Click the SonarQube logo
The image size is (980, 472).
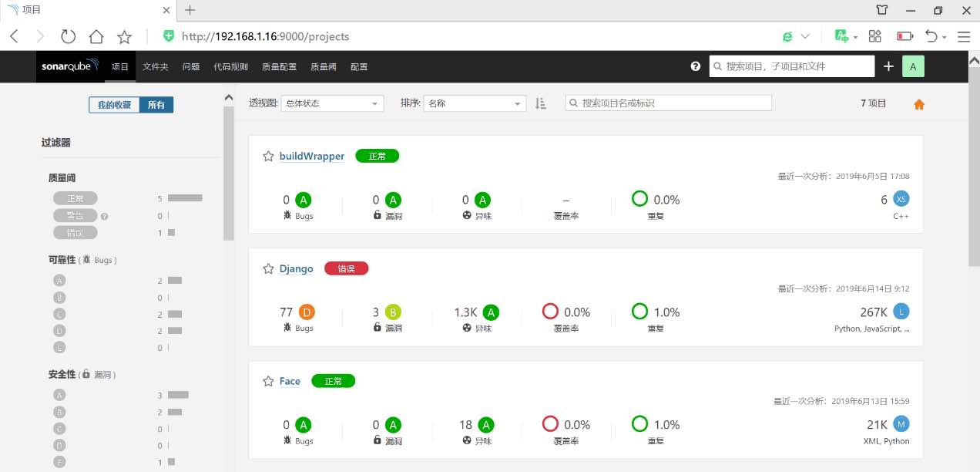(x=68, y=66)
